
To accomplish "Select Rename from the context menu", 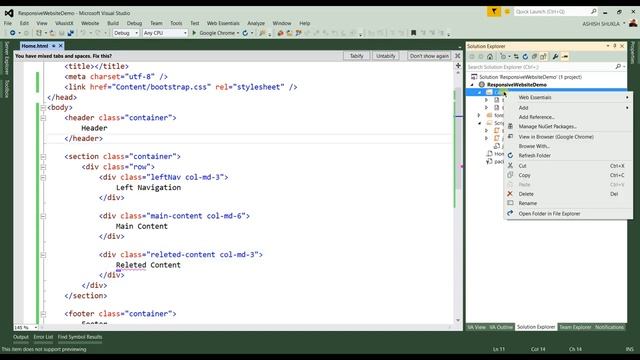I will [x=568, y=203].
